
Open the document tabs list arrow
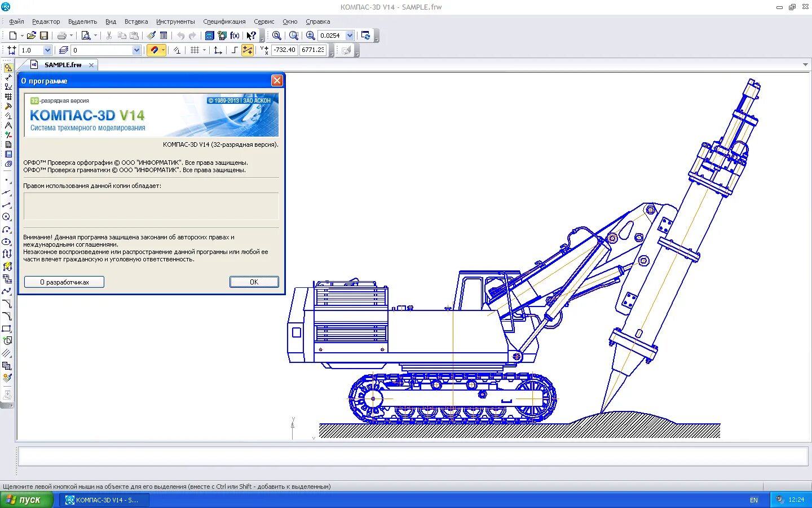coord(805,64)
